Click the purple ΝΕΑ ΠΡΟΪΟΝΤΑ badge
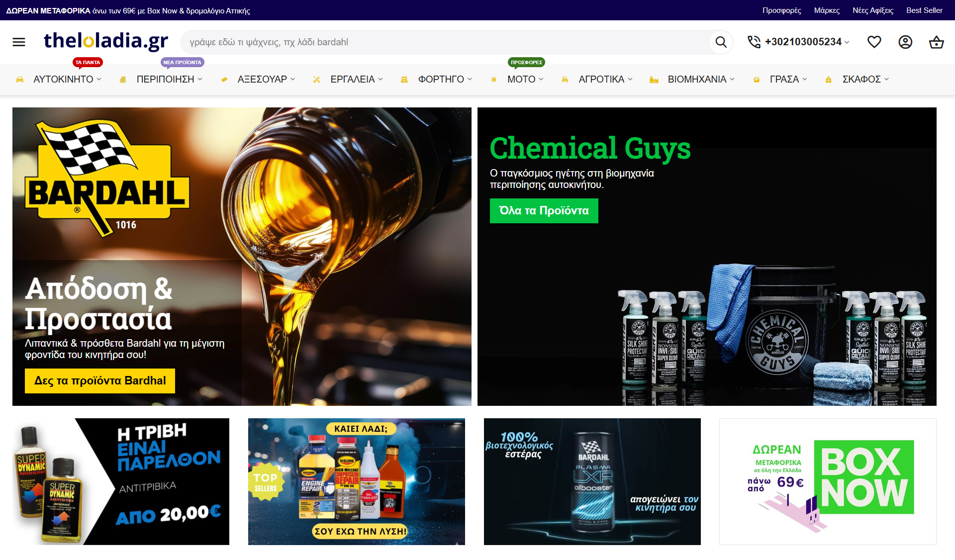This screenshot has width=955, height=560. 183,63
